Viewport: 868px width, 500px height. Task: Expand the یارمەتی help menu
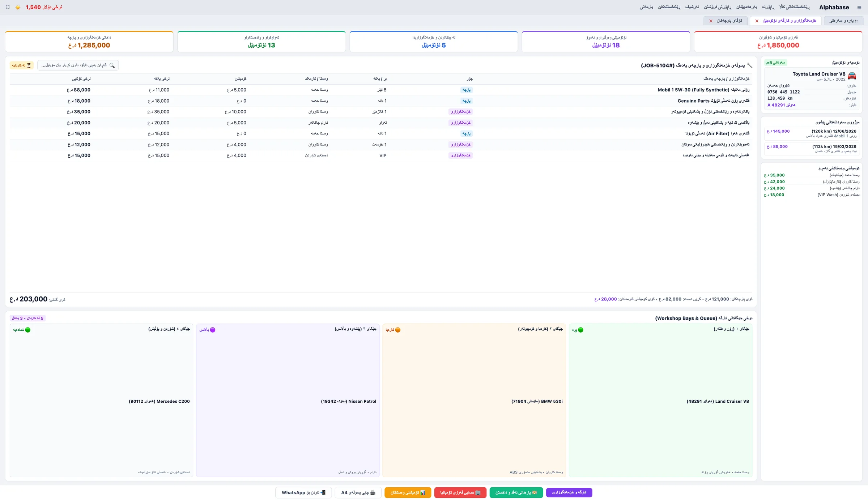[646, 7]
